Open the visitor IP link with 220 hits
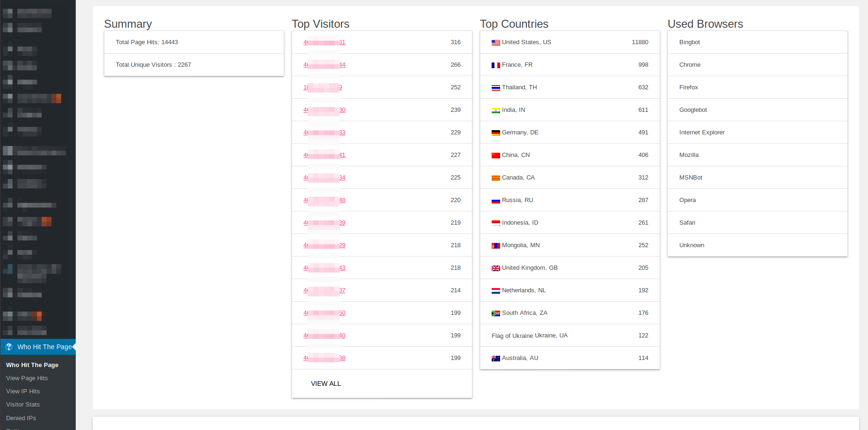Viewport: 868px width, 430px height. pos(325,200)
